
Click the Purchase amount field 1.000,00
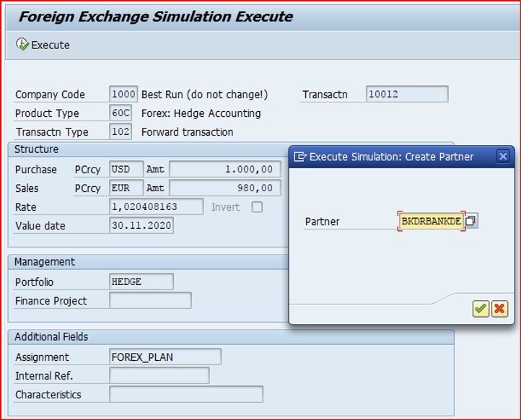tap(225, 169)
